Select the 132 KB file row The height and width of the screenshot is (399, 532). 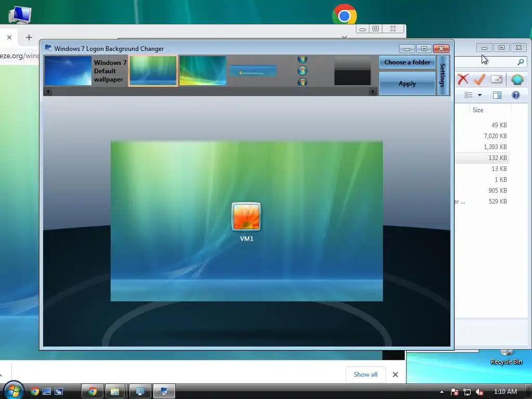click(482, 158)
